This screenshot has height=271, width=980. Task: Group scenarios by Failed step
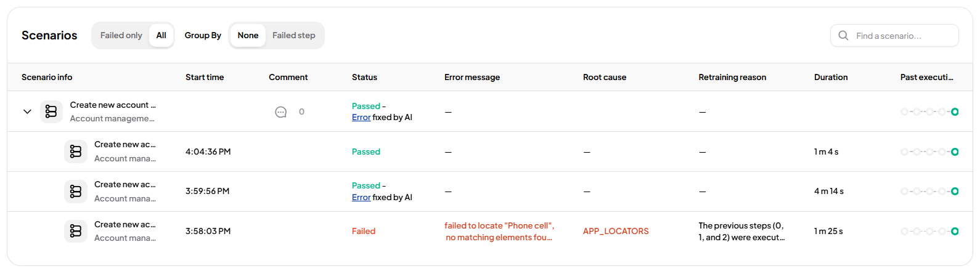point(294,36)
